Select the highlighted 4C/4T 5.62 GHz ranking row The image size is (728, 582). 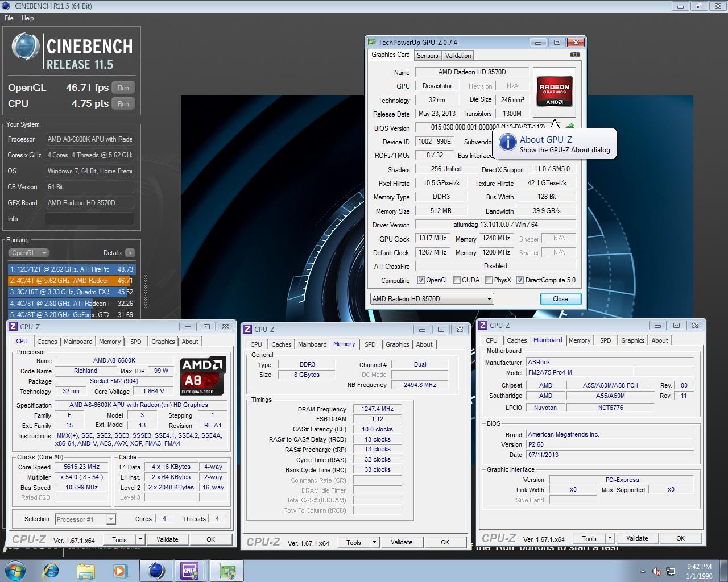pyautogui.click(x=72, y=281)
